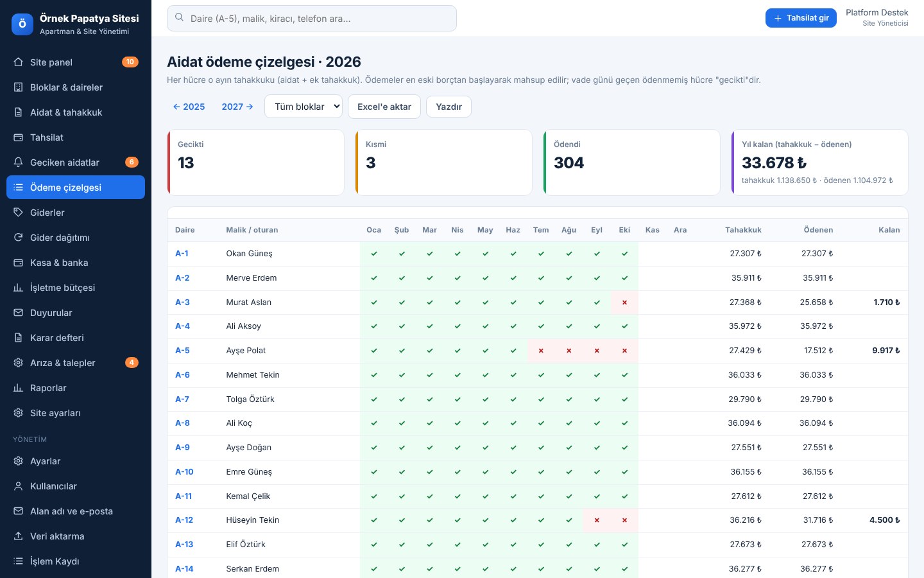This screenshot has height=578, width=924.
Task: Click the Karar defteri document icon
Action: (18, 338)
